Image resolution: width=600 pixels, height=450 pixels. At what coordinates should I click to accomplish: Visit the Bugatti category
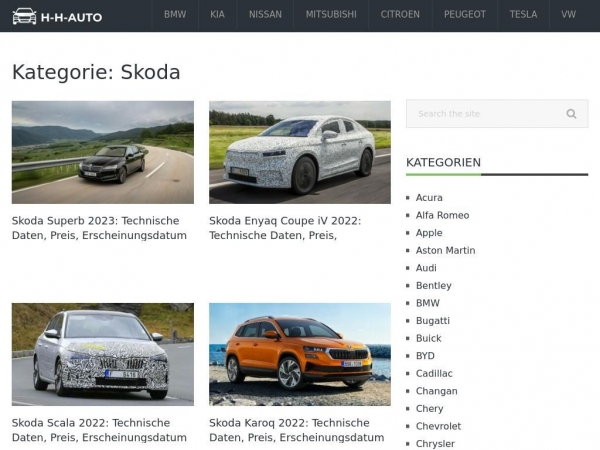pos(433,321)
